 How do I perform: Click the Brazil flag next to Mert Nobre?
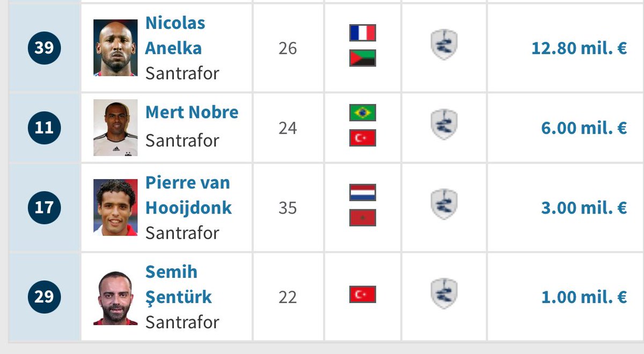(362, 113)
